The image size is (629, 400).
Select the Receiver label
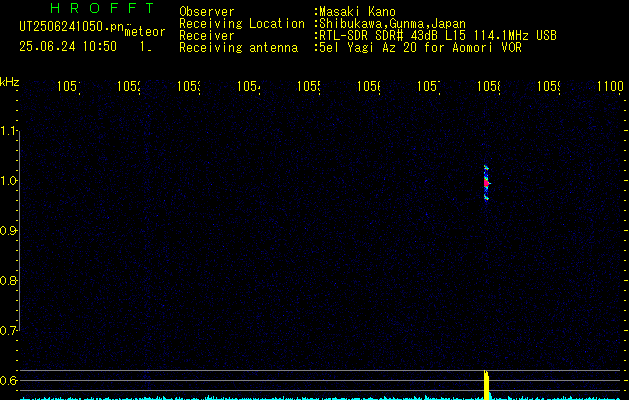(x=207, y=36)
